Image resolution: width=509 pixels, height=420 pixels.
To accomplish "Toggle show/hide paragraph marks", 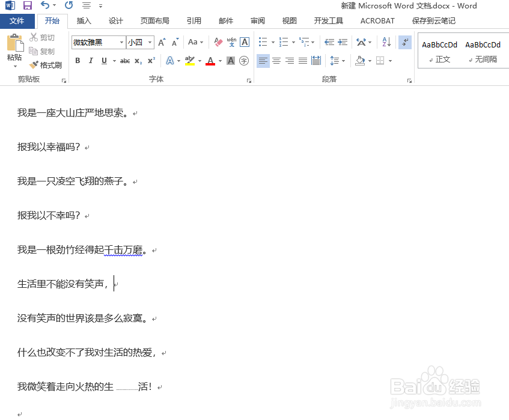I will click(404, 43).
